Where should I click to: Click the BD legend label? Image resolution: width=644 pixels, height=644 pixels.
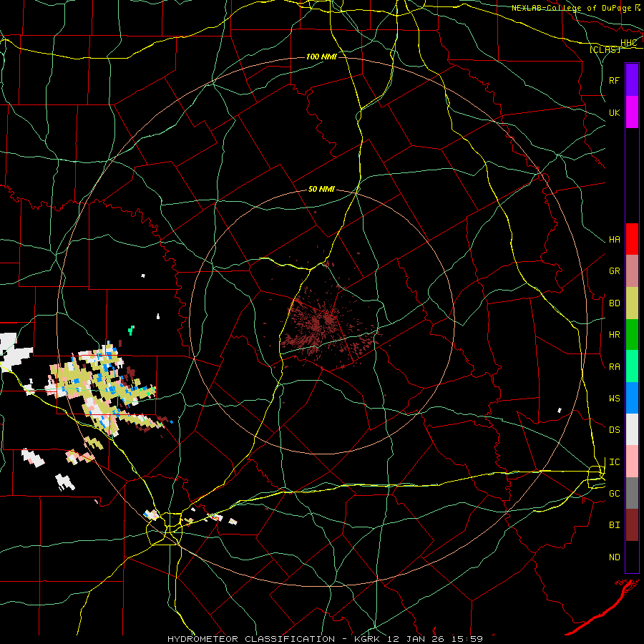614,303
